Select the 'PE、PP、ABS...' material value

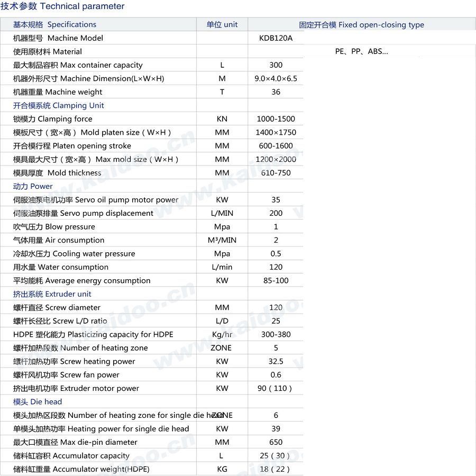(x=361, y=51)
